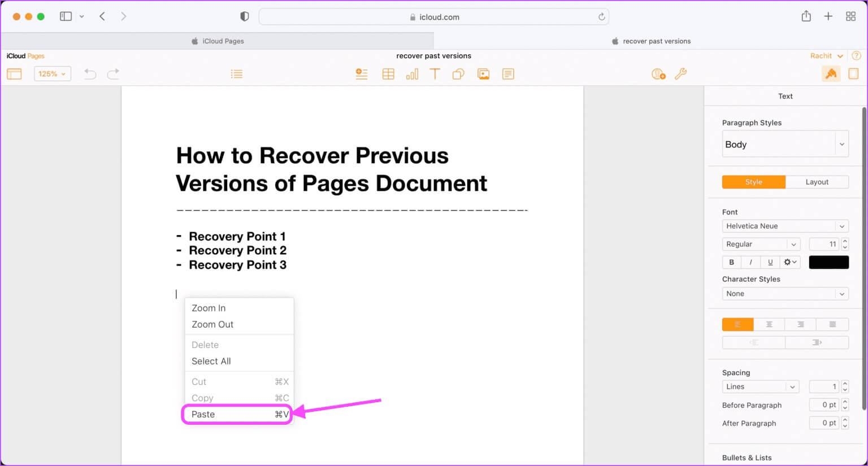Viewport: 868px width, 466px height.
Task: Open the Document setup panel icon
Action: (853, 74)
